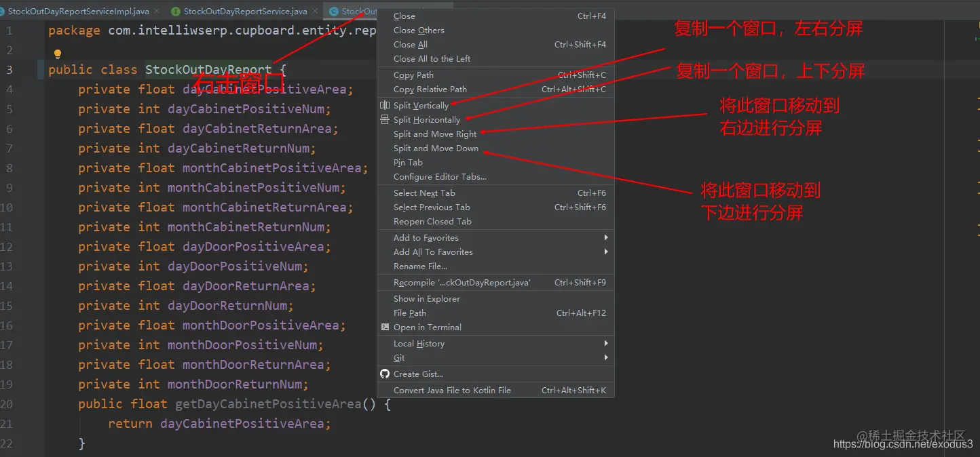Viewport: 980px width, 457px height.
Task: Click the monthDoorReturnNum field line
Action: click(x=193, y=384)
